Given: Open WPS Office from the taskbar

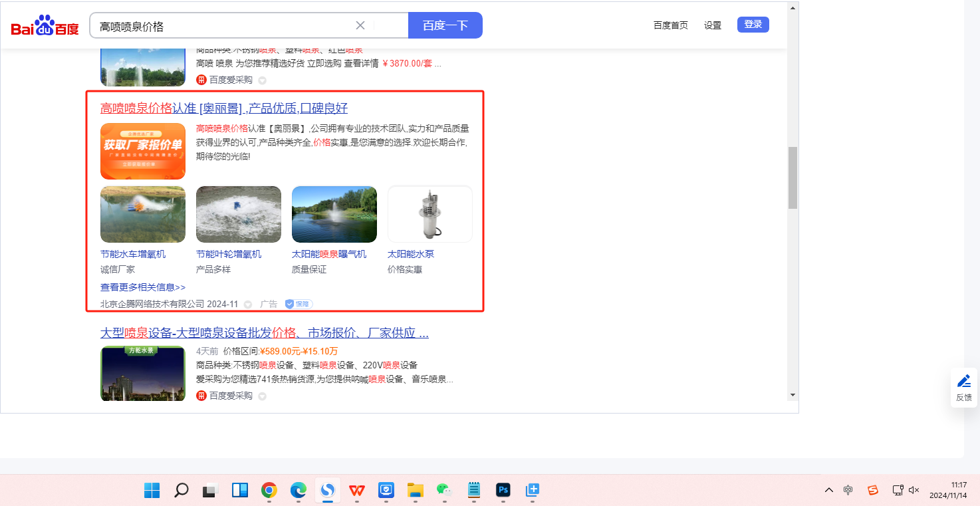Looking at the screenshot, I should 357,491.
